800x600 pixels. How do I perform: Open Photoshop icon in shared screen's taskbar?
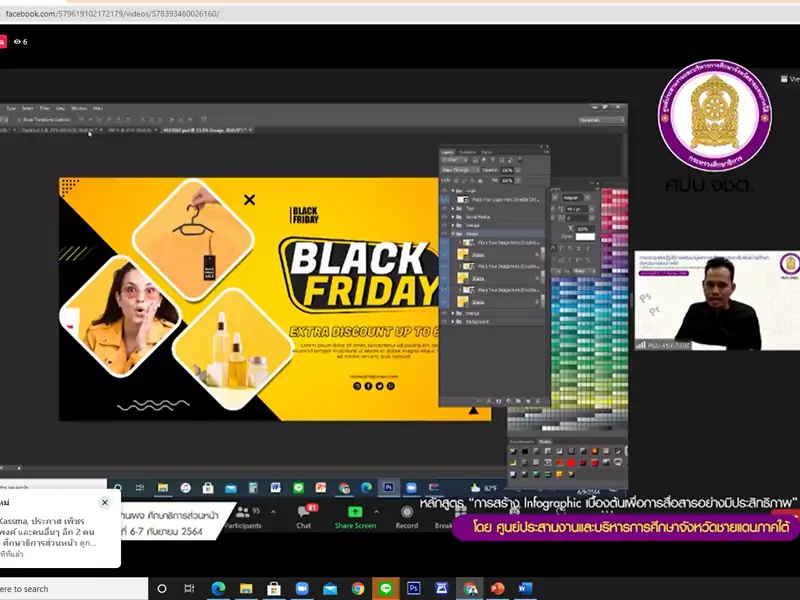tap(389, 488)
